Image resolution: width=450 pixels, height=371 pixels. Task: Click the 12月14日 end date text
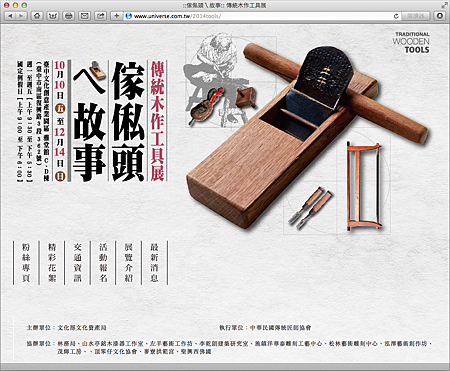(x=60, y=147)
